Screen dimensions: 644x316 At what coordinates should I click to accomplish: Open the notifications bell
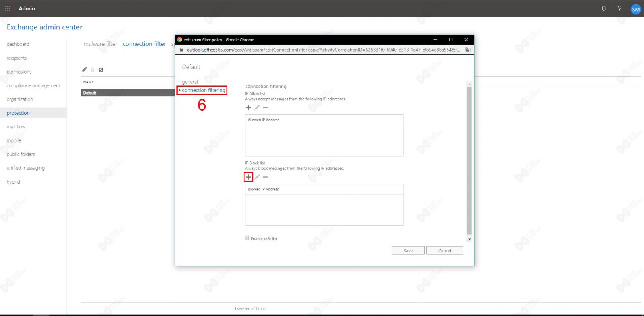604,8
